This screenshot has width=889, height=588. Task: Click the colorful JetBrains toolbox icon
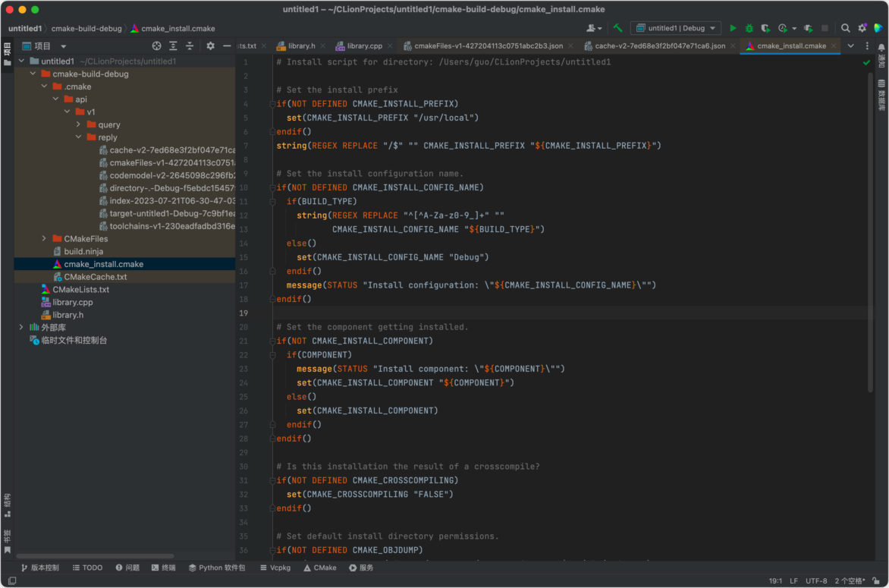pos(878,28)
